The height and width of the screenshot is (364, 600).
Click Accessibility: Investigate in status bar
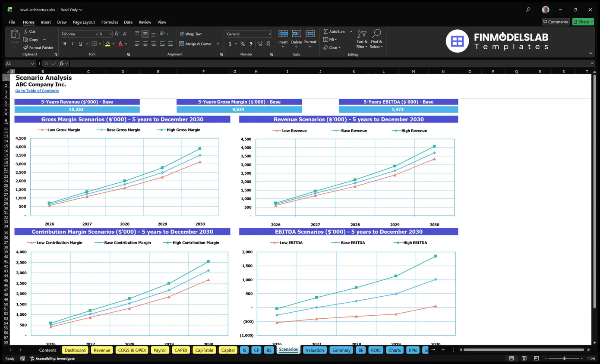tap(52, 358)
